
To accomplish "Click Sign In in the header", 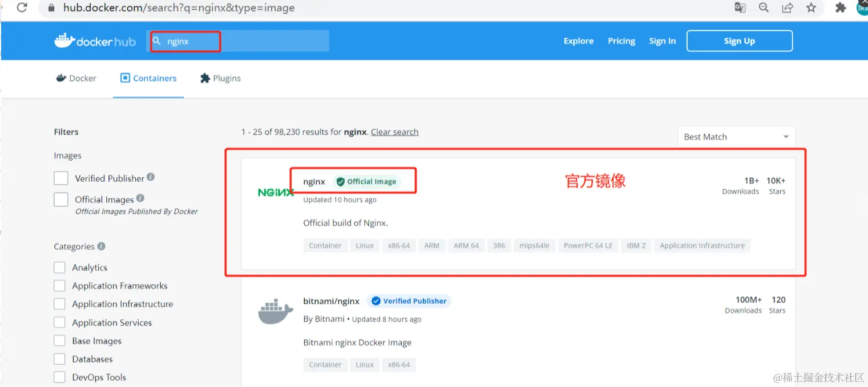I will (662, 41).
